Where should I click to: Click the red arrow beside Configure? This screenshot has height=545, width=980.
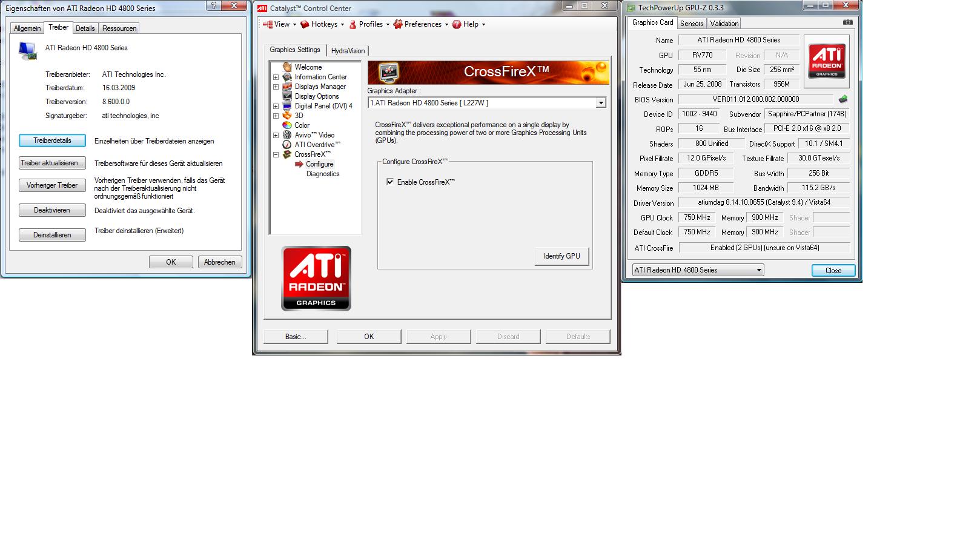tap(299, 164)
